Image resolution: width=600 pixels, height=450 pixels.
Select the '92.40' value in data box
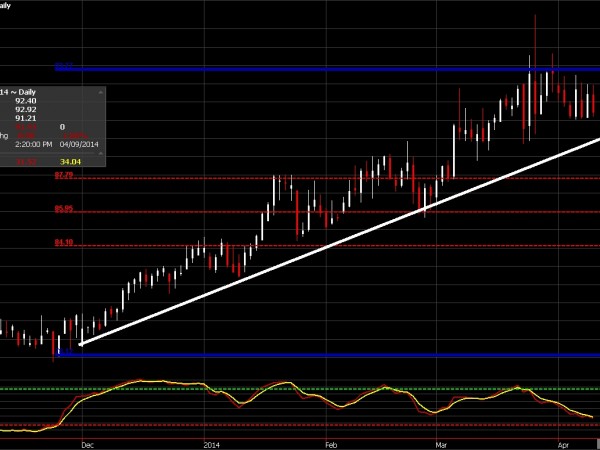(x=26, y=101)
